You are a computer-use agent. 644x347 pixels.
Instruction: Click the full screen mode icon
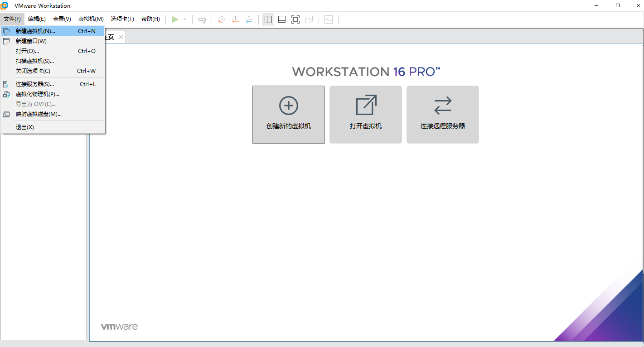click(295, 19)
